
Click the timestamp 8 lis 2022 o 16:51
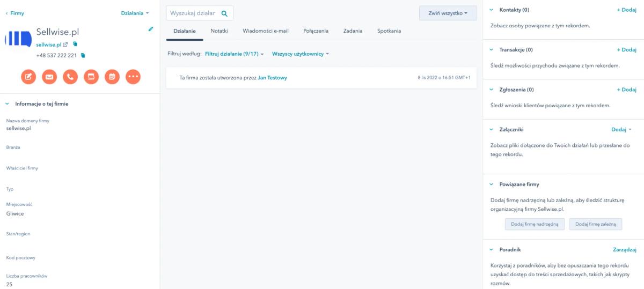point(444,78)
